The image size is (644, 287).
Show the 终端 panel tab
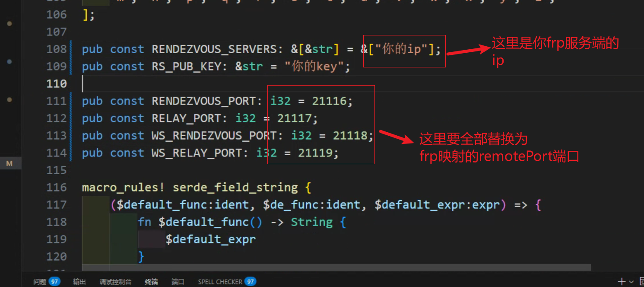[x=151, y=282]
